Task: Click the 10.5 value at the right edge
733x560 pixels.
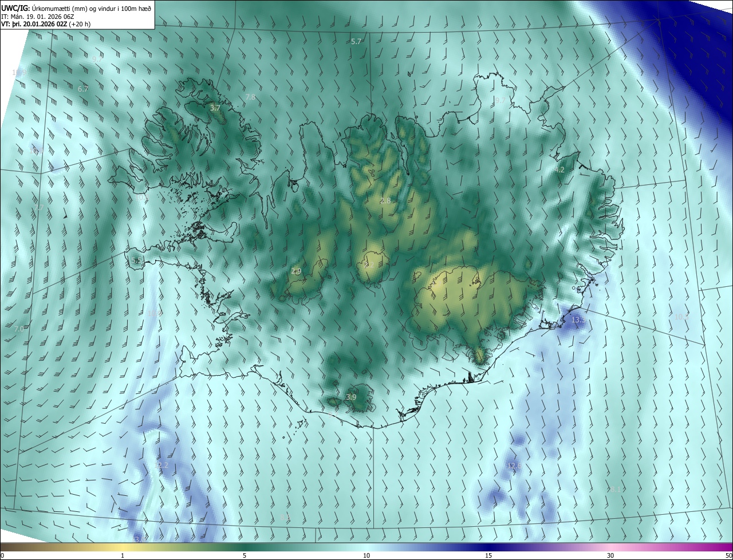Action: (x=681, y=317)
